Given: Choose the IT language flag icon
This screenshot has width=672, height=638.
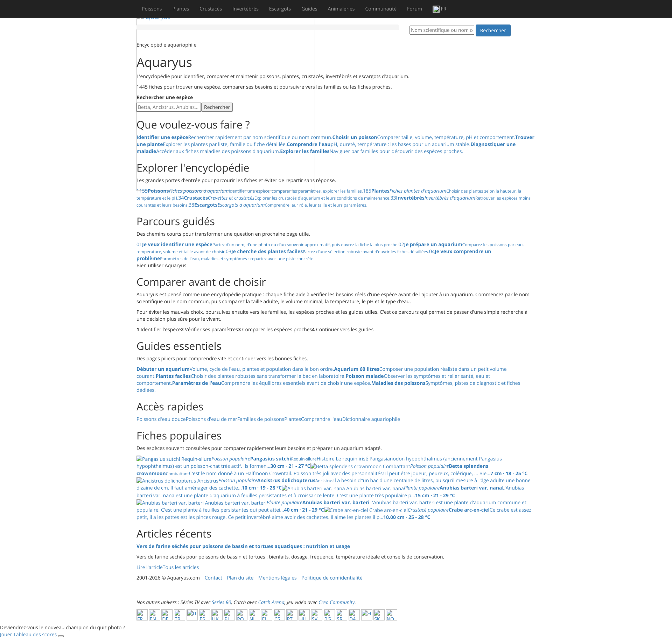Looking at the screenshot, I should [192, 615].
